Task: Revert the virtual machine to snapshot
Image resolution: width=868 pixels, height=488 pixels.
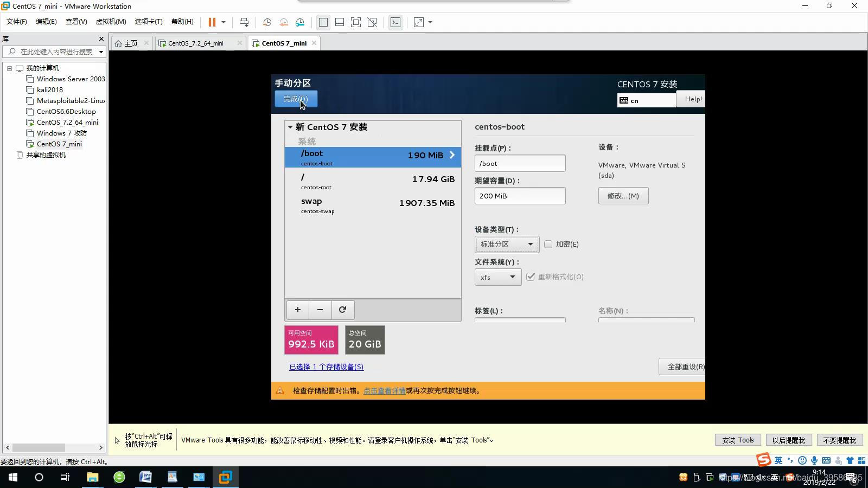Action: coord(284,22)
